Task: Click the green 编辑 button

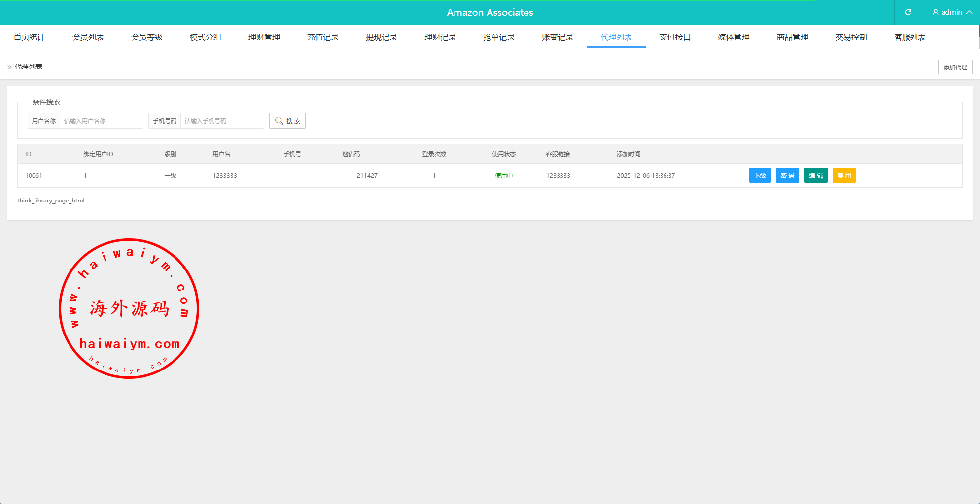Action: pos(815,175)
